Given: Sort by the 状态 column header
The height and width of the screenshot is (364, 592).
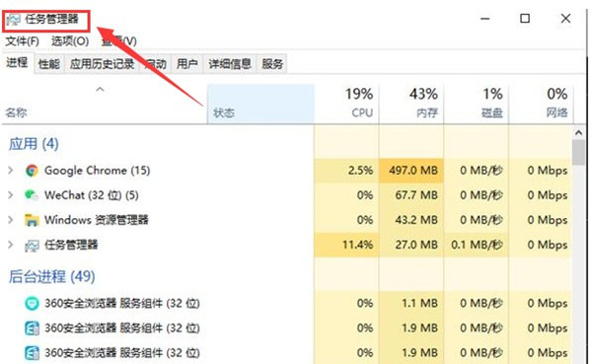Looking at the screenshot, I should pos(260,105).
